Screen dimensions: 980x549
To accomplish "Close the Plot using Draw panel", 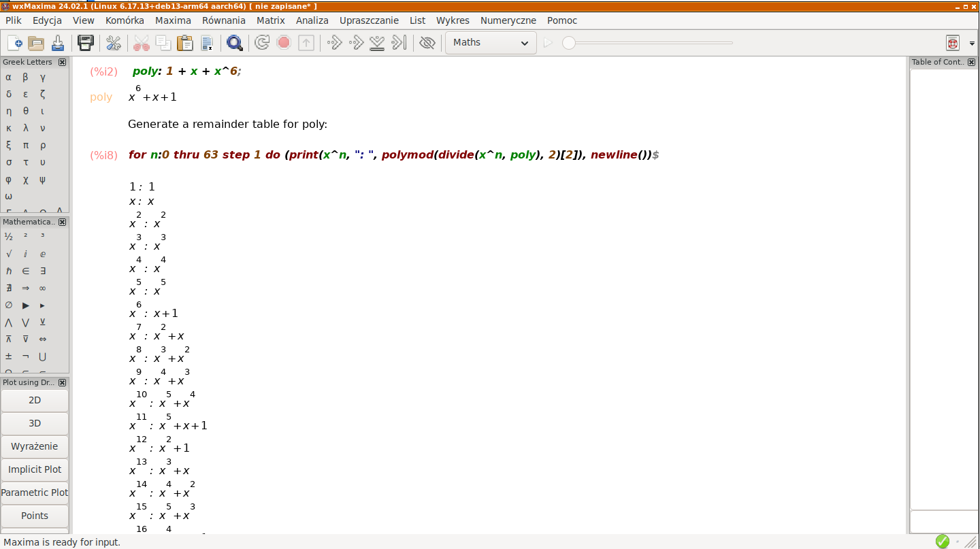I will pyautogui.click(x=63, y=382).
